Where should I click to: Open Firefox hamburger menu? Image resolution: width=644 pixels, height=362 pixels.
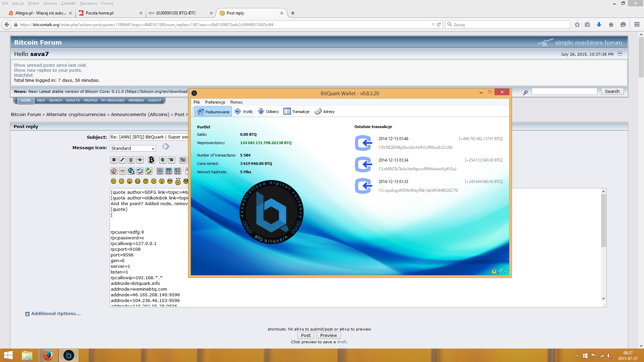click(x=637, y=24)
